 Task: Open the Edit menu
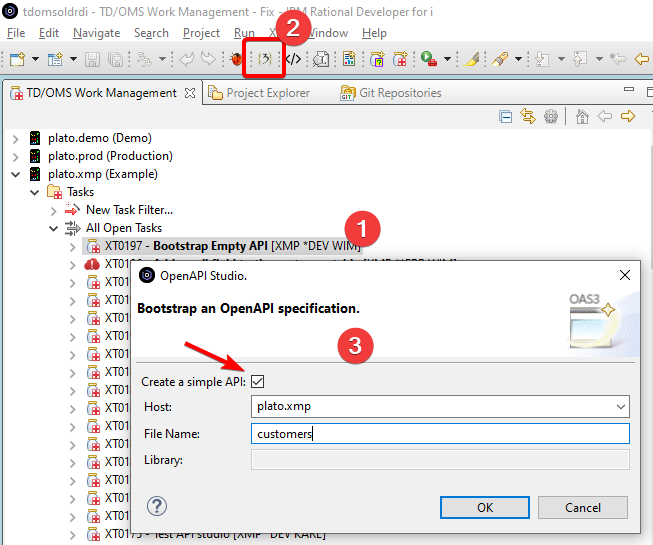(49, 33)
